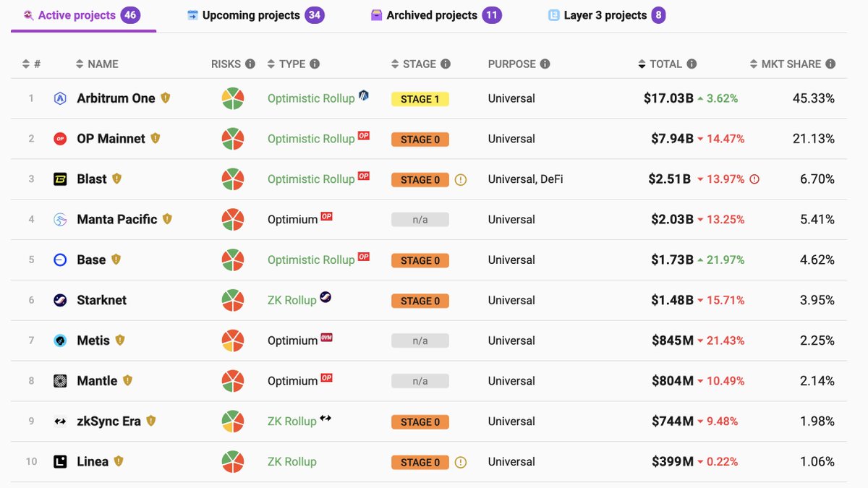Click the warning icon beside Linea stage
This screenshot has width=868, height=488.
461,463
